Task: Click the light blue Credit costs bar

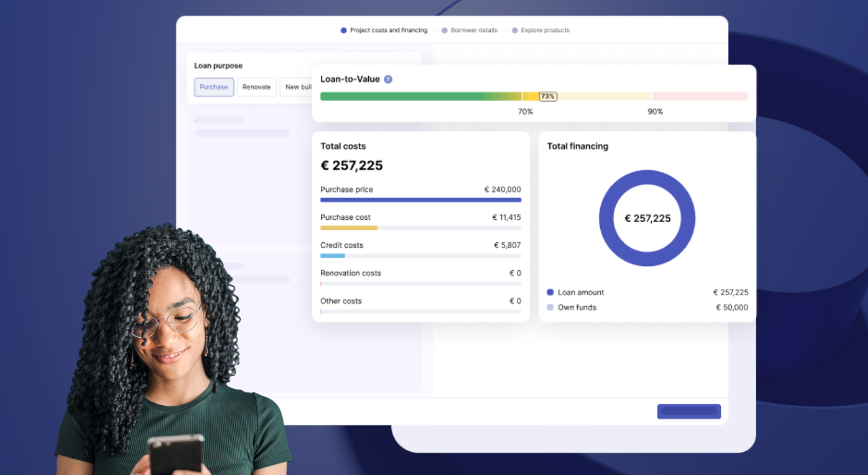Action: click(x=333, y=256)
